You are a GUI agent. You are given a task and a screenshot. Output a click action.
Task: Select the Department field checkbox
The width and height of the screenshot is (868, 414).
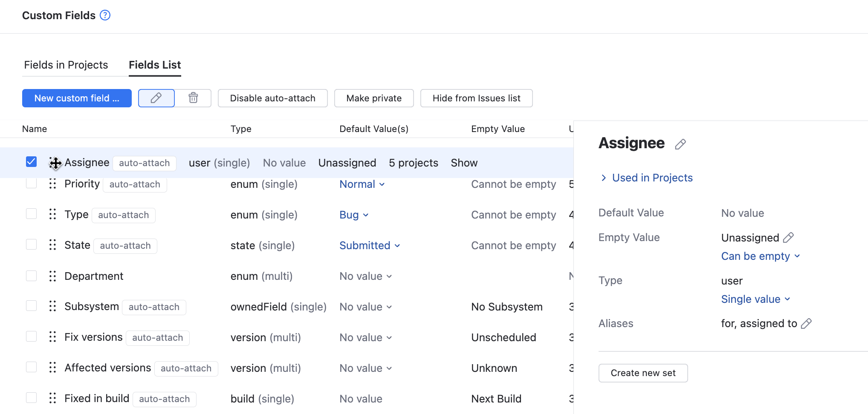click(x=31, y=276)
